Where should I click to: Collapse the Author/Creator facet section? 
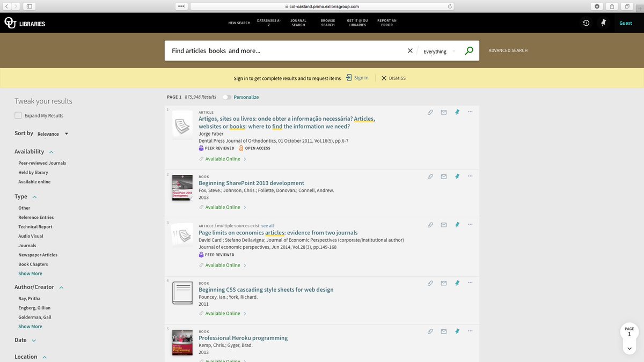tap(61, 288)
